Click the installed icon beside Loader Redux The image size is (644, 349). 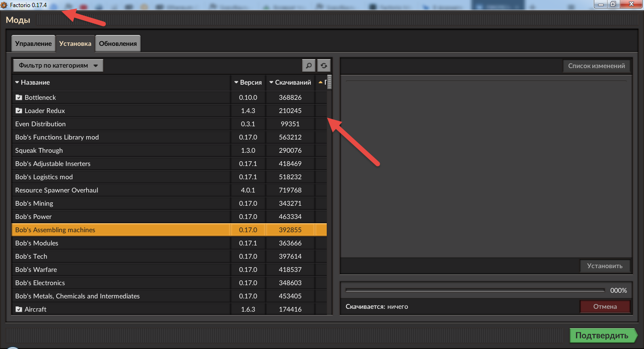(x=19, y=111)
